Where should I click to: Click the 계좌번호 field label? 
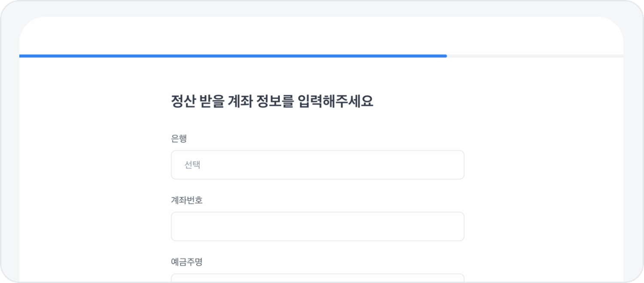tap(187, 200)
